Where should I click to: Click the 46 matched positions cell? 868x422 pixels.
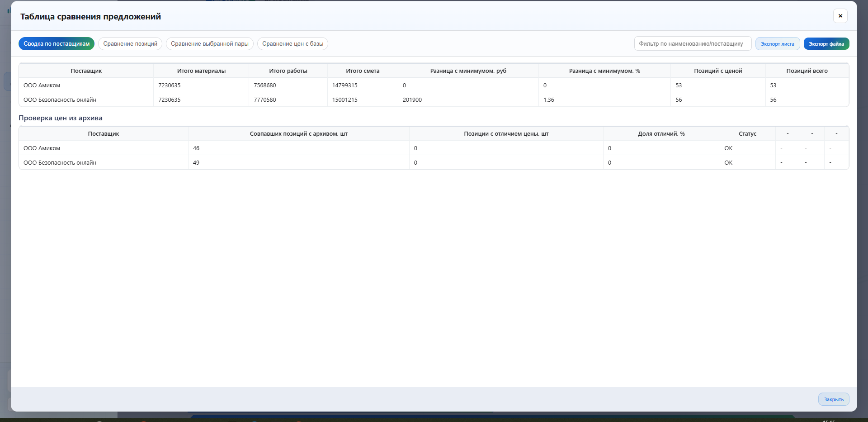pyautogui.click(x=299, y=148)
